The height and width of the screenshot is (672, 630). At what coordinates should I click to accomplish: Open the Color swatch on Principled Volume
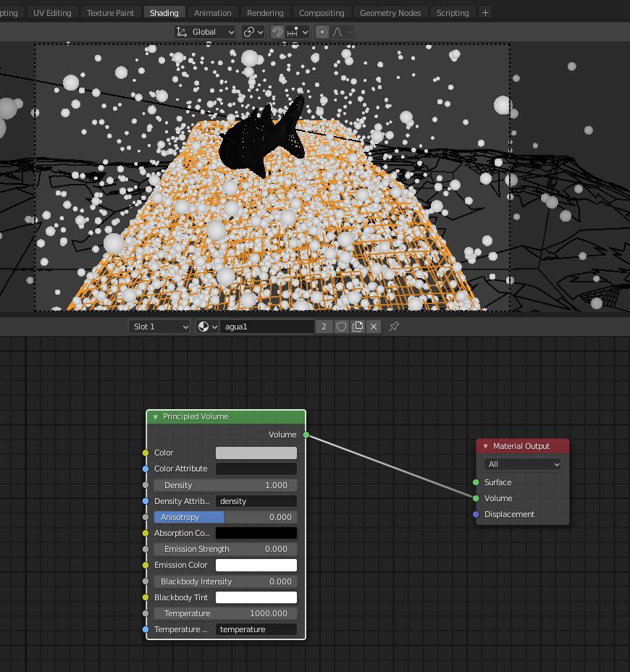point(256,453)
